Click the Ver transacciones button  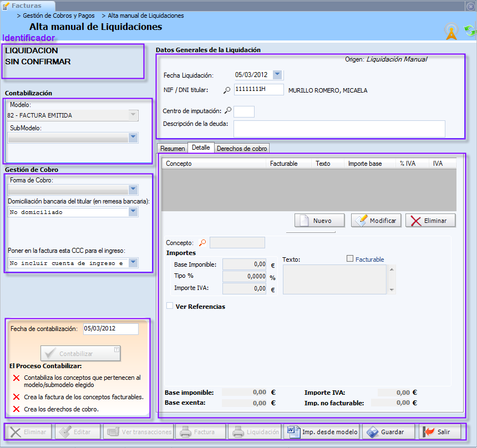[x=139, y=432]
